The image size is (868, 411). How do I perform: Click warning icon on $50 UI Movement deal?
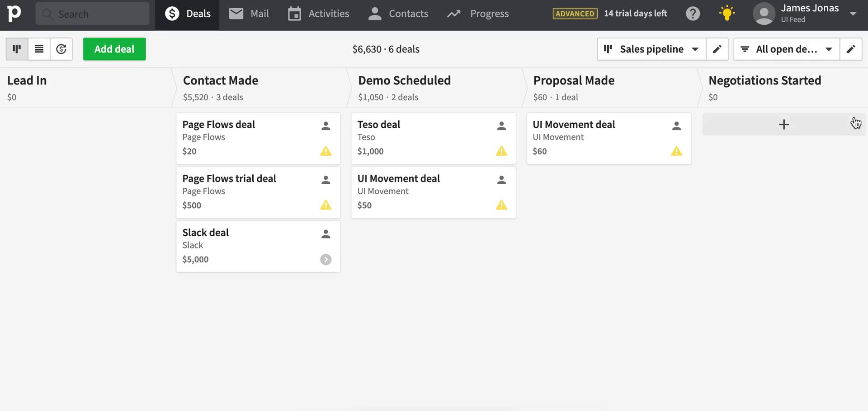501,205
